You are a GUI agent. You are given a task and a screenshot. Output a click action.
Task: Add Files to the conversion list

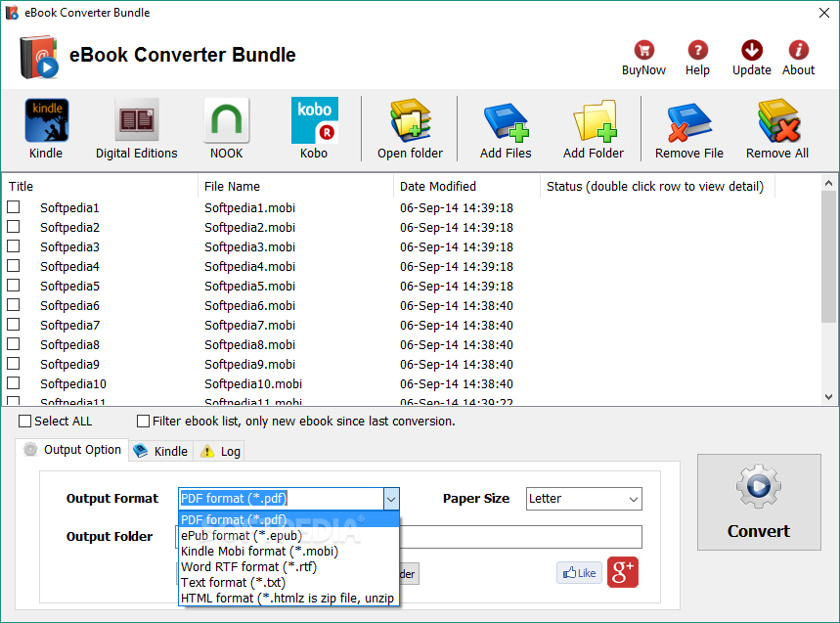coord(506,128)
